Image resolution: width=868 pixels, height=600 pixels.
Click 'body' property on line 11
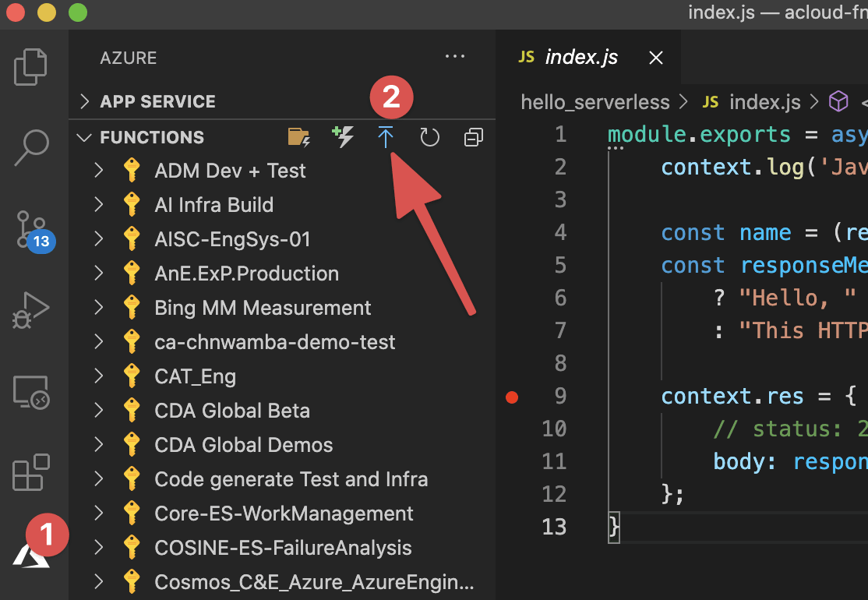coord(739,461)
